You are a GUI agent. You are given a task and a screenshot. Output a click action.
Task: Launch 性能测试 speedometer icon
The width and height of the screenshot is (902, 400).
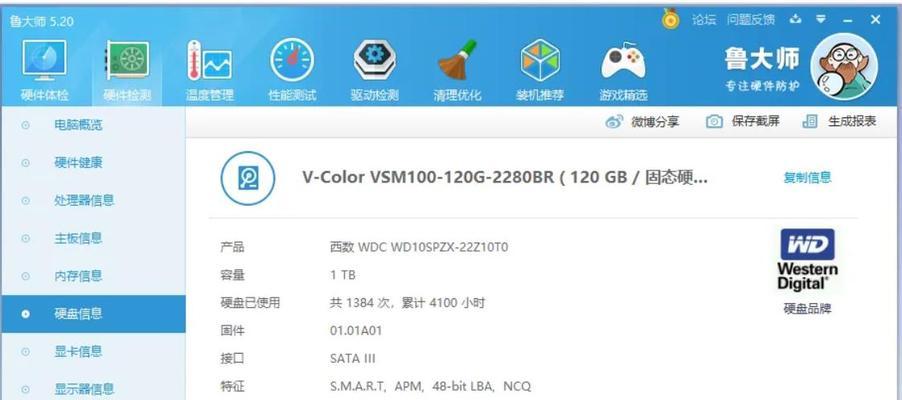[x=292, y=60]
